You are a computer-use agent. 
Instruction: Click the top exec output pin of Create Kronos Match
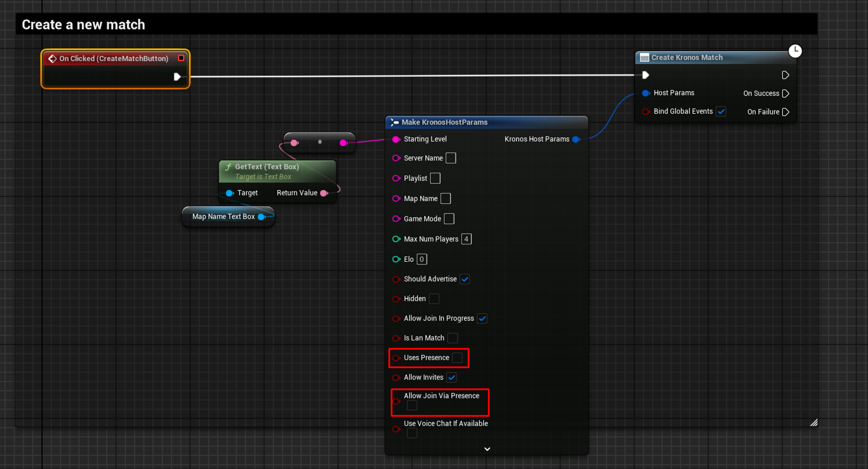785,75
